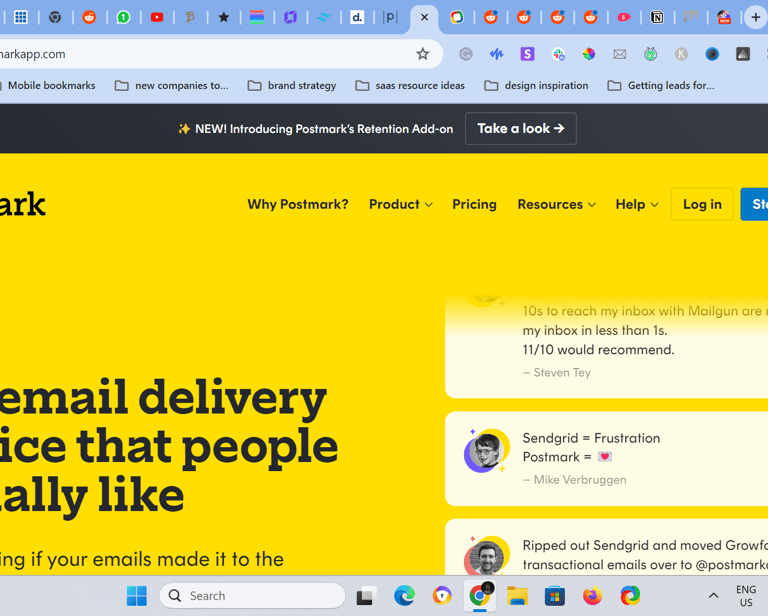Screen dimensions: 768x616
Task: Expand the Product navigation menu
Action: 401,204
